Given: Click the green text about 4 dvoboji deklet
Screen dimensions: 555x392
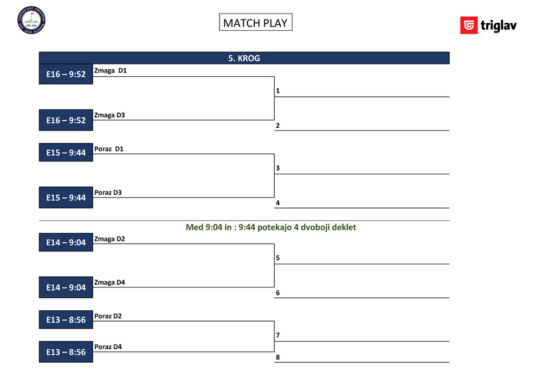Looking at the screenshot, I should (271, 227).
